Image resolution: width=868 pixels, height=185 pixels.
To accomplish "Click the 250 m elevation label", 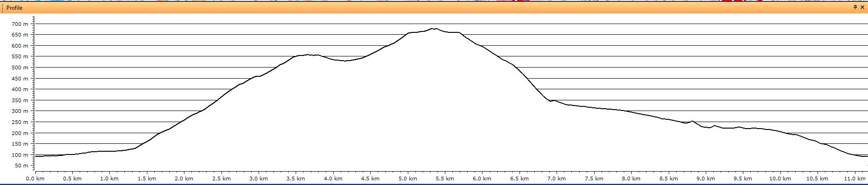I will pyautogui.click(x=19, y=122).
